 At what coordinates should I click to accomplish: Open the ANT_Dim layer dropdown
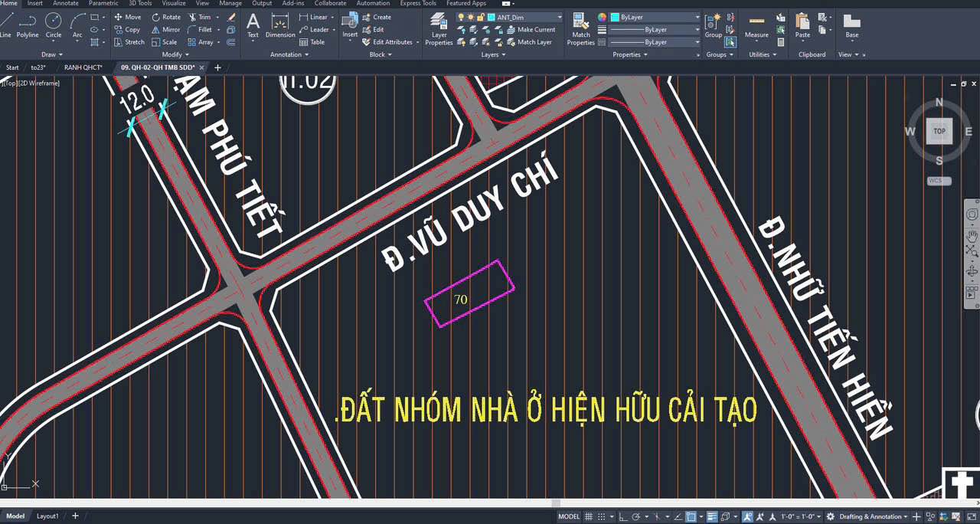(x=559, y=17)
